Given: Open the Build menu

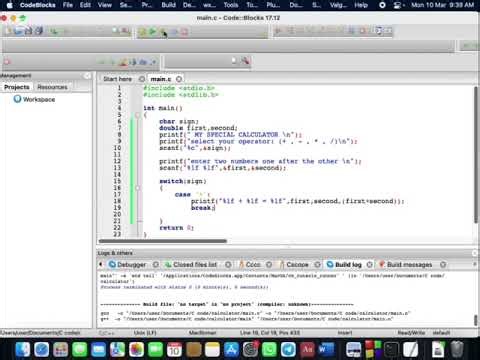Looking at the screenshot, I should click(x=169, y=5).
